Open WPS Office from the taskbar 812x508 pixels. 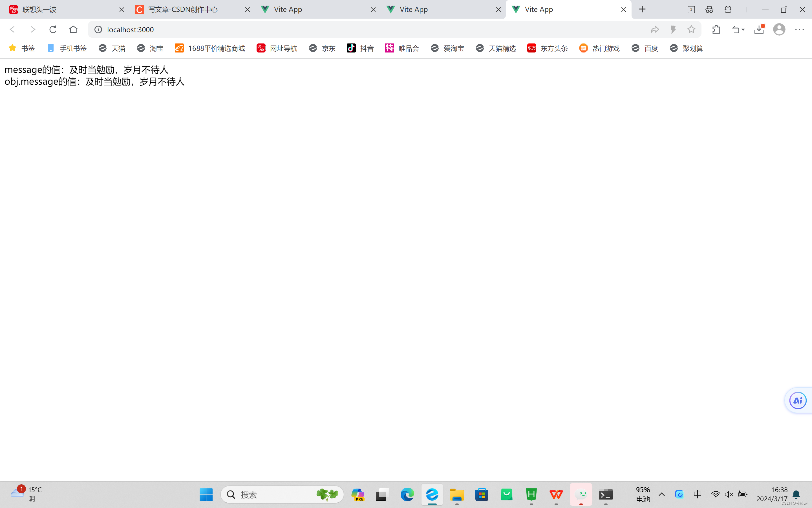click(x=556, y=494)
